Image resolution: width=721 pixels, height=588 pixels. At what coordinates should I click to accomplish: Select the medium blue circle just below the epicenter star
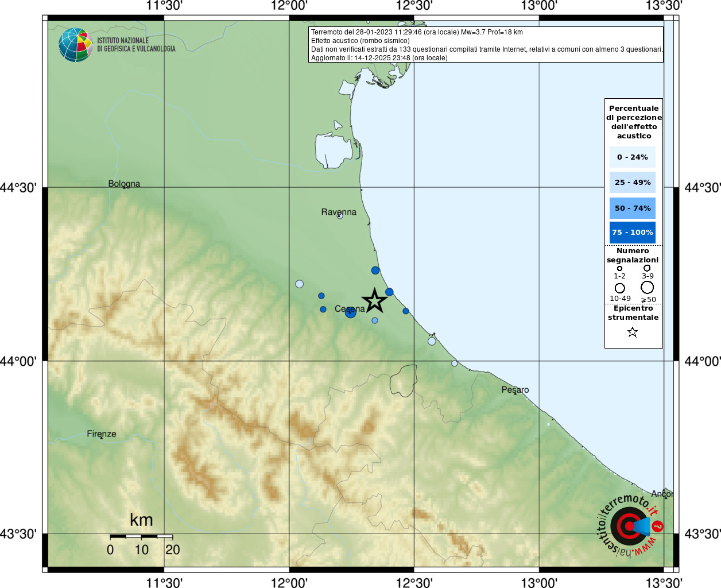click(x=375, y=320)
